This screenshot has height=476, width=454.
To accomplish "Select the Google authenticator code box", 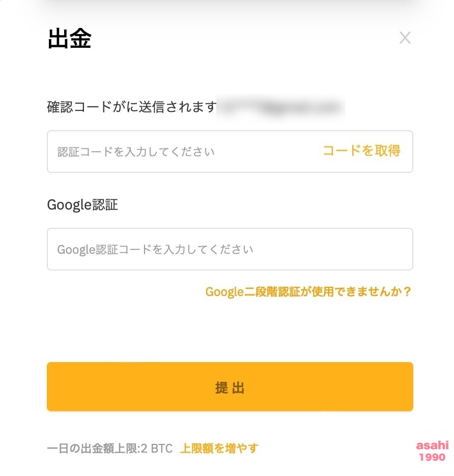I will 230,249.
